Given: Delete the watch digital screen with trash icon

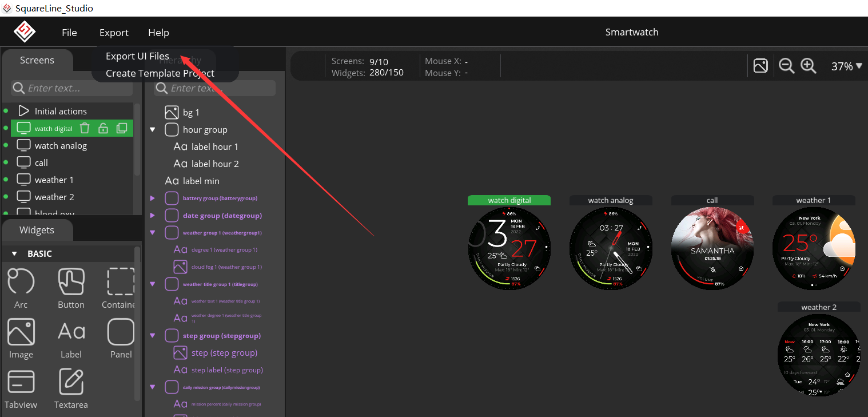Looking at the screenshot, I should click(85, 128).
